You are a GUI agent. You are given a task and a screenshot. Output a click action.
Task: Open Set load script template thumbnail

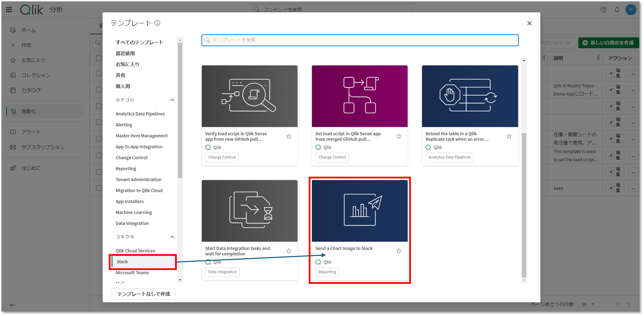point(359,96)
